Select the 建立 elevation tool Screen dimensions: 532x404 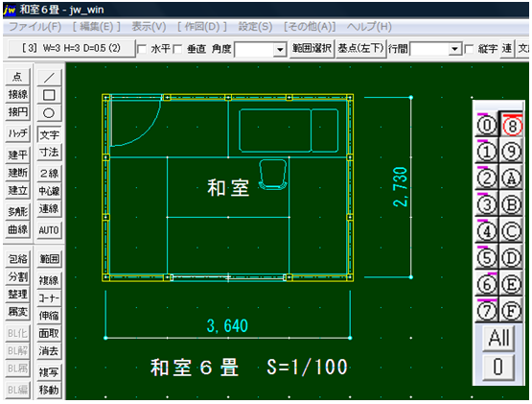coord(17,190)
